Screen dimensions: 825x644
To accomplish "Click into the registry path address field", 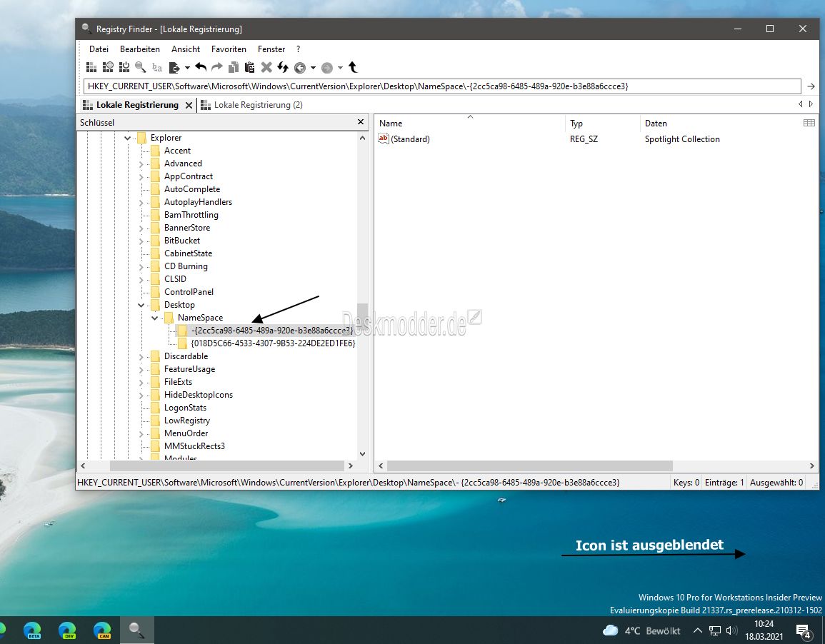I will [x=442, y=86].
